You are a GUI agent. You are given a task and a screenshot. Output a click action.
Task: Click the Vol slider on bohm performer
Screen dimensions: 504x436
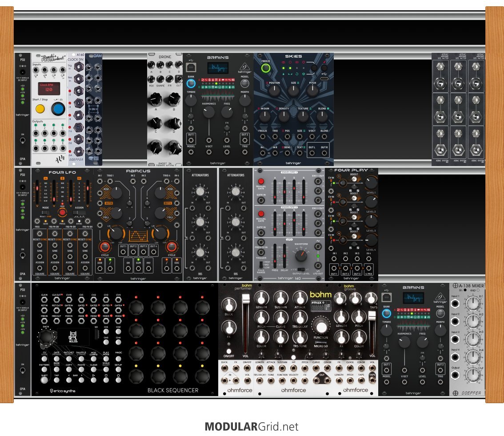click(246, 323)
